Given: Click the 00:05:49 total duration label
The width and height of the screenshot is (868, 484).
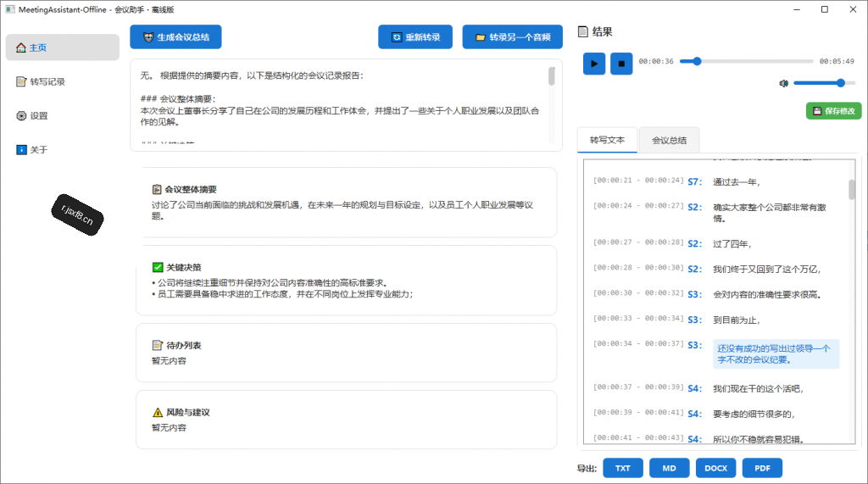Looking at the screenshot, I should pos(837,61).
